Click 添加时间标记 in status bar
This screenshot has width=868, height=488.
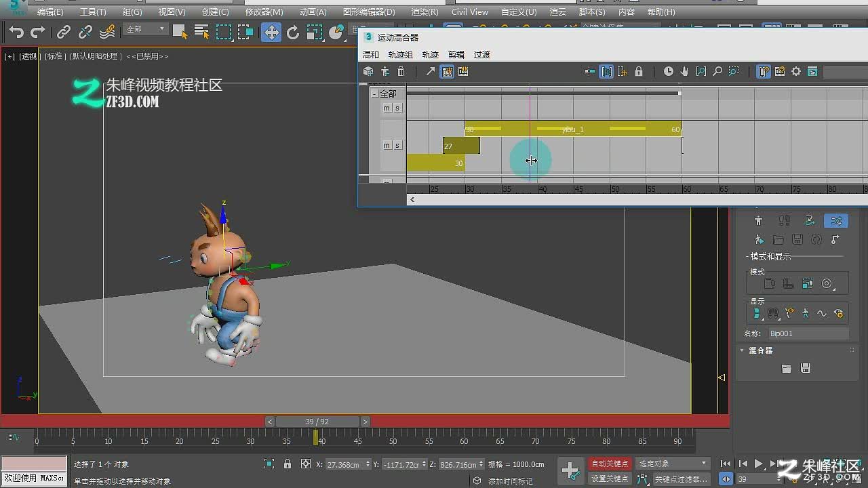point(510,481)
